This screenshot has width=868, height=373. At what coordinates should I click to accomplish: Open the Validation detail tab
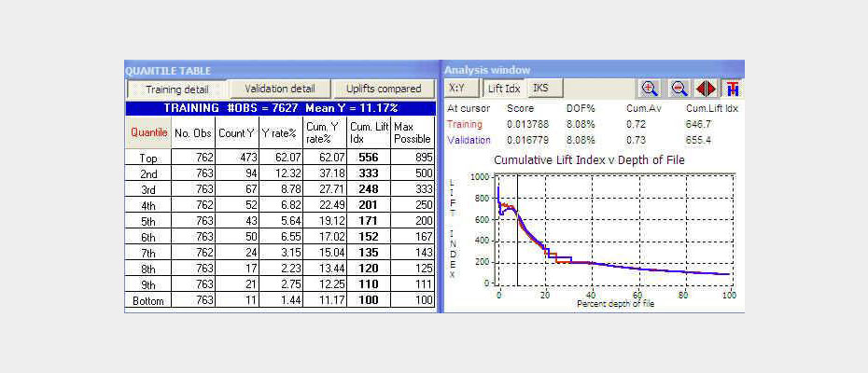(280, 90)
